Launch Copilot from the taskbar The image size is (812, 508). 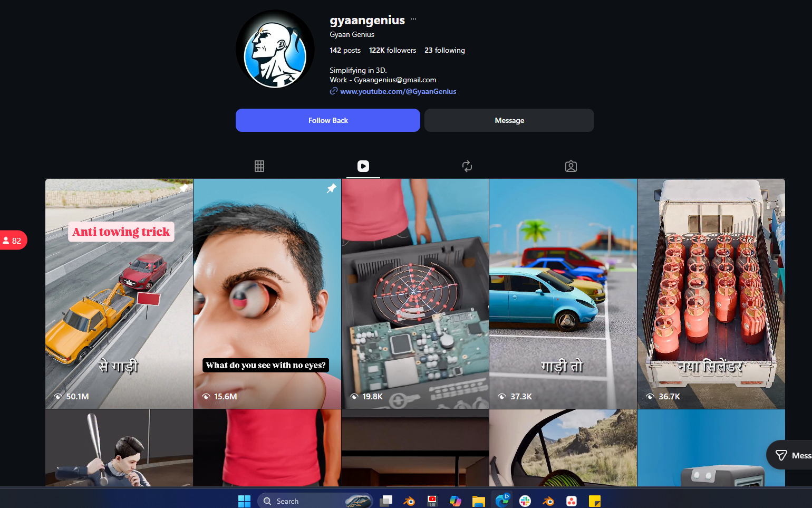456,501
